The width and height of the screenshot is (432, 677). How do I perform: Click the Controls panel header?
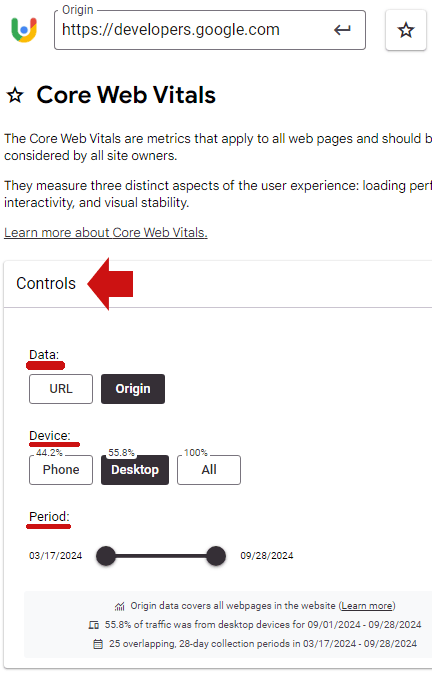(218, 284)
